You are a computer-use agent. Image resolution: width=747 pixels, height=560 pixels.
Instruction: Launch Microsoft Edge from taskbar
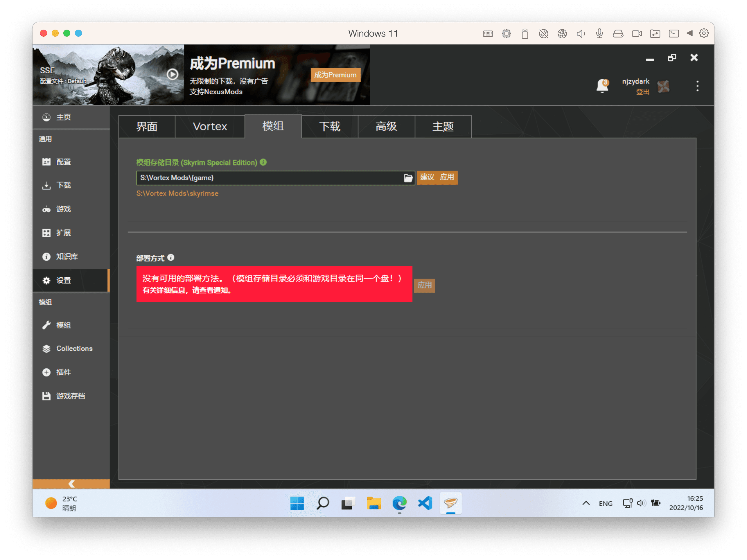coord(399,503)
